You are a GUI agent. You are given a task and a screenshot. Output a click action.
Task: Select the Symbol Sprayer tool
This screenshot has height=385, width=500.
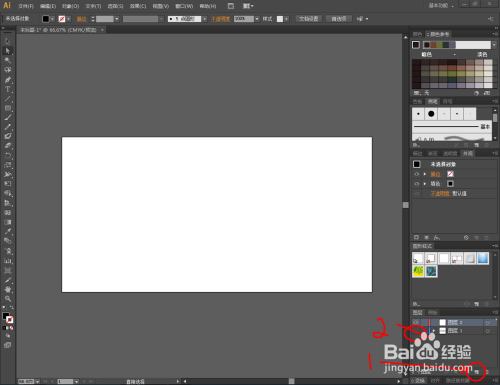(7, 251)
